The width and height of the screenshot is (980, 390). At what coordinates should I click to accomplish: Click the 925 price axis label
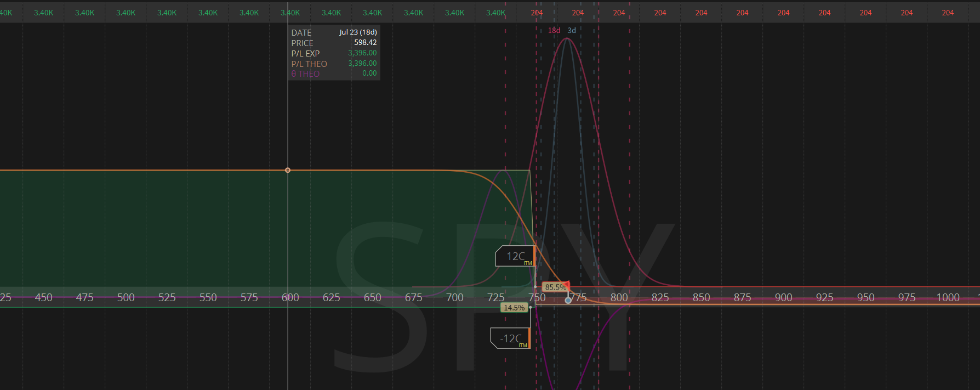[x=825, y=297]
